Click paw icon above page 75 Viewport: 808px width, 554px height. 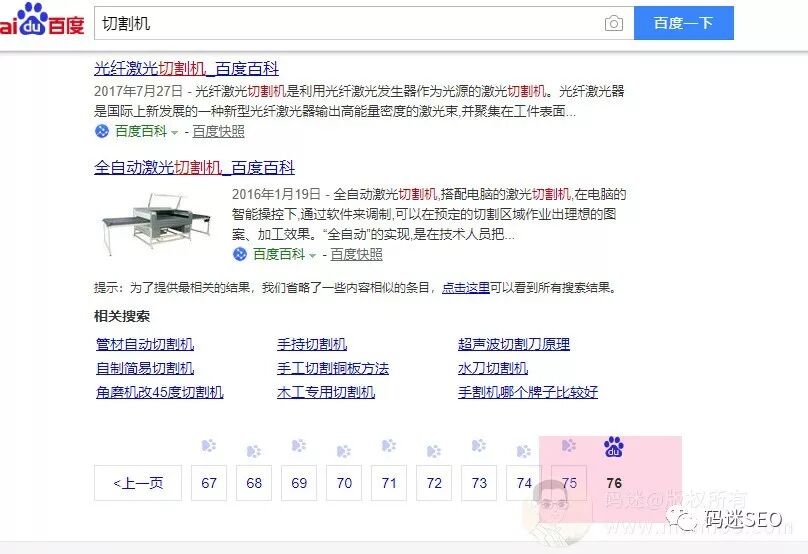tap(569, 446)
